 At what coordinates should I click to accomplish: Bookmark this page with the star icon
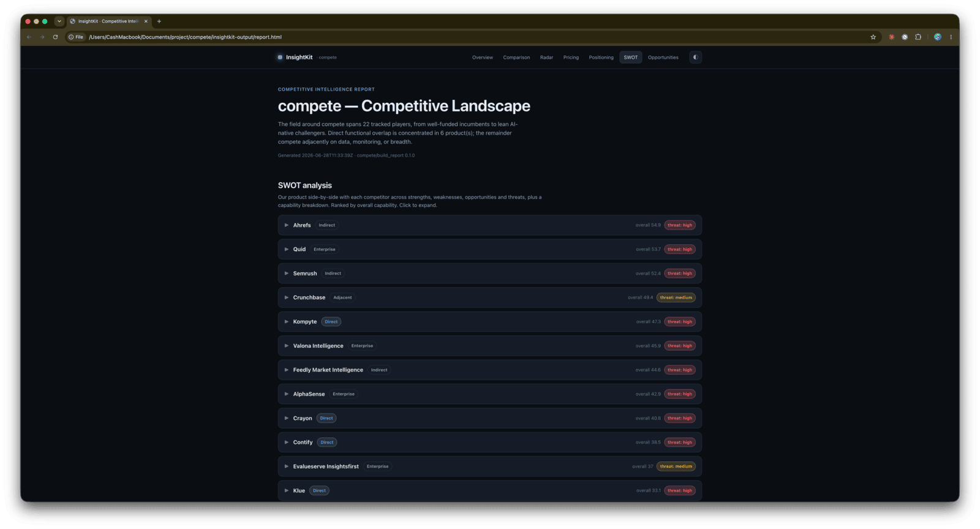(873, 37)
